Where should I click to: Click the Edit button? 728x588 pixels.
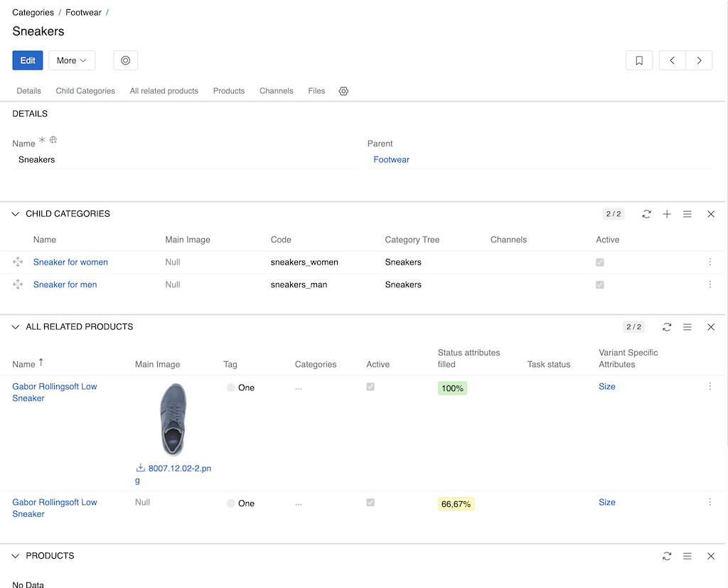point(27,60)
